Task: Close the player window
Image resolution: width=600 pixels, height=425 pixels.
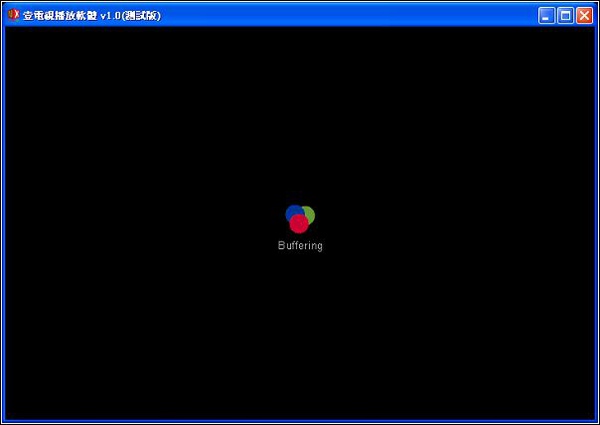Action: click(585, 15)
